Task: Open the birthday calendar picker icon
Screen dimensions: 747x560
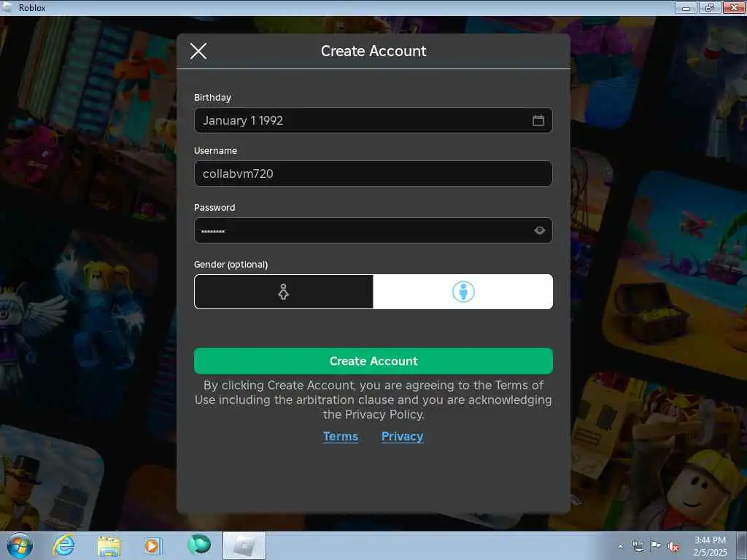Action: click(x=538, y=120)
